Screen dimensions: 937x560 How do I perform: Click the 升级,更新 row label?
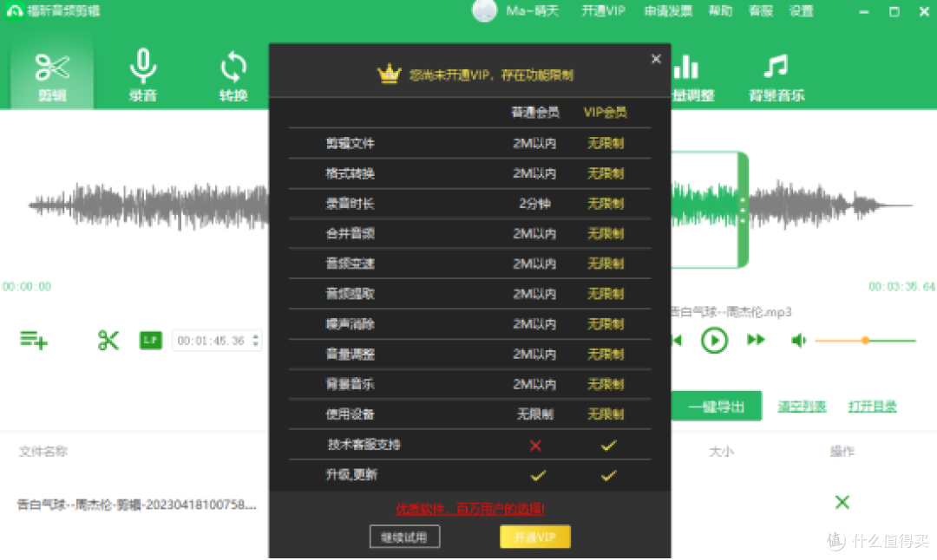(351, 475)
